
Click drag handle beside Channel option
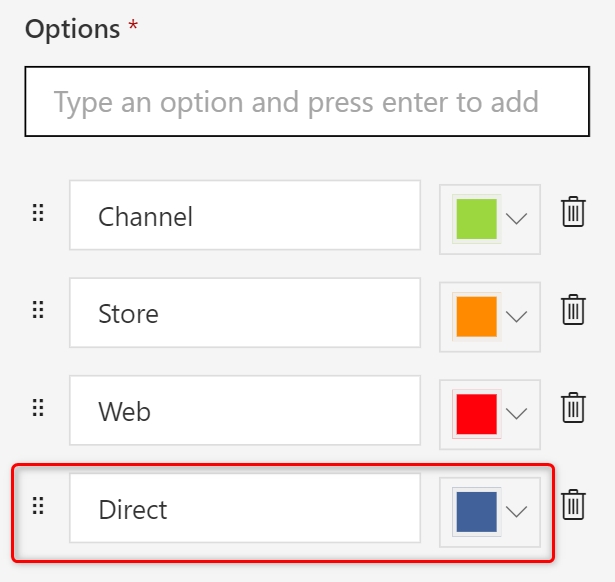coord(38,213)
